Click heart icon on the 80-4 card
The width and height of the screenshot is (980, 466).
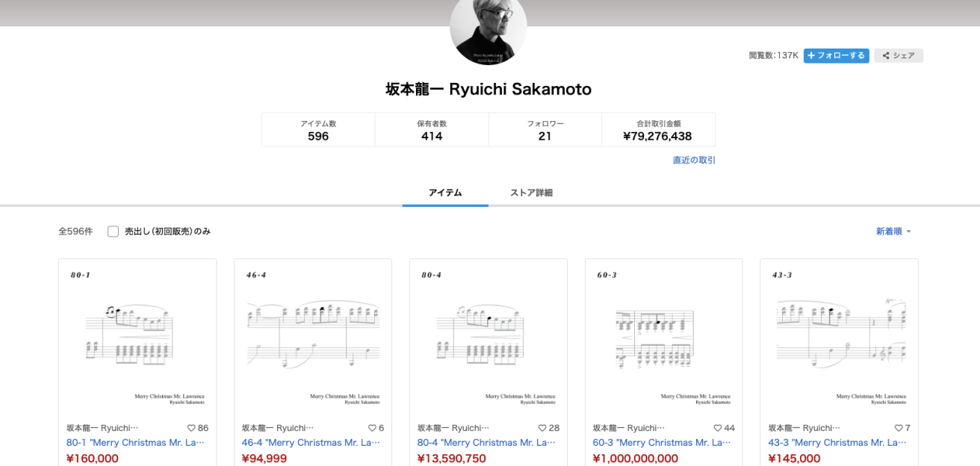[542, 428]
